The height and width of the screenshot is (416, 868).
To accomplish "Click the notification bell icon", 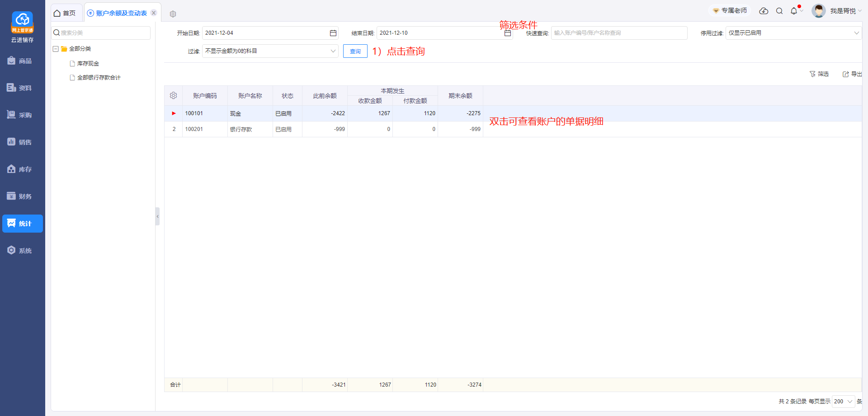I will (794, 11).
